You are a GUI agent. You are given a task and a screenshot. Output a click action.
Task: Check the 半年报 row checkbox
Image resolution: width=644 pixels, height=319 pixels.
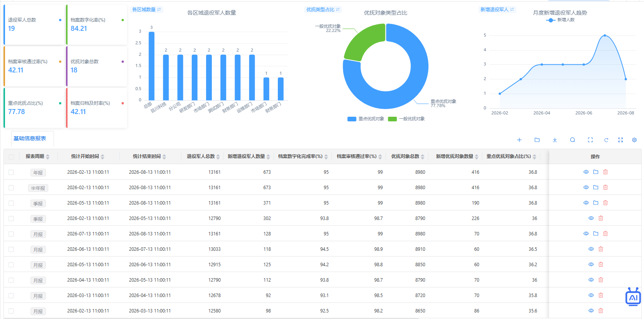tap(11, 188)
